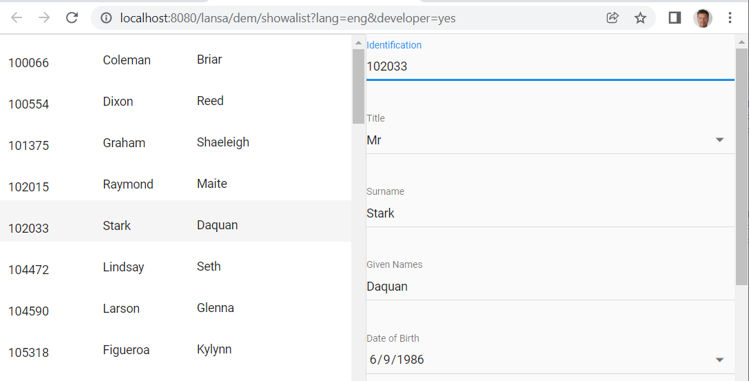Reload the current page
The width and height of the screenshot is (750, 381).
click(72, 18)
